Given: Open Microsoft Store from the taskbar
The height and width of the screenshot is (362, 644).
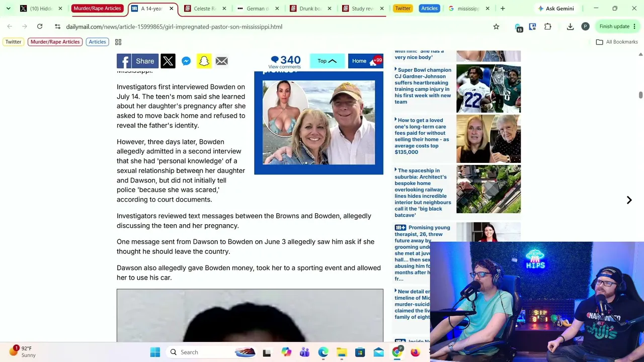Looking at the screenshot, I should pos(360,352).
